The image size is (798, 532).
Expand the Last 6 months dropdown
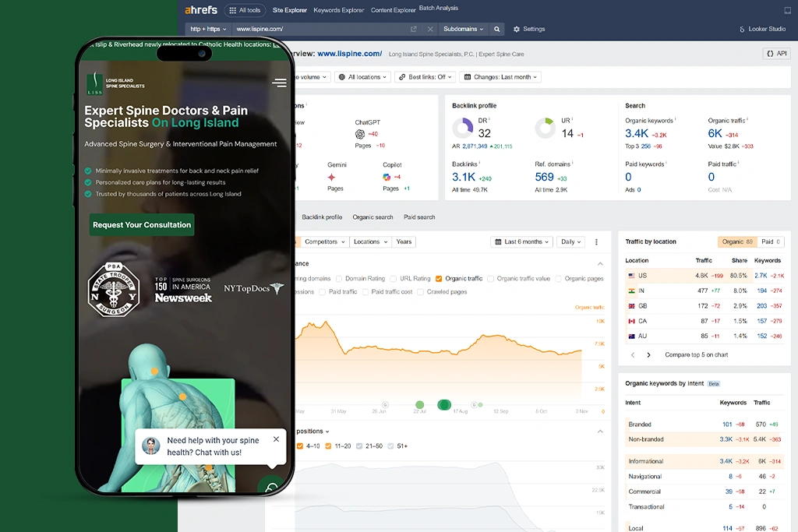522,242
